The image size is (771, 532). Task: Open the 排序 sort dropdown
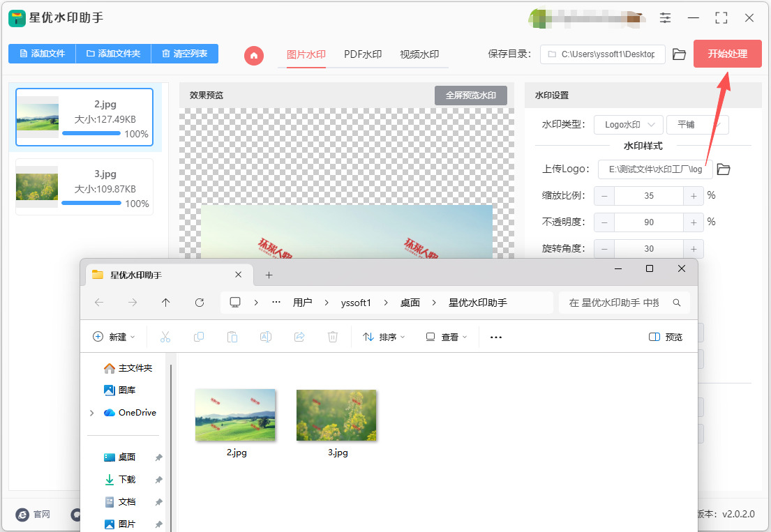pyautogui.click(x=384, y=337)
